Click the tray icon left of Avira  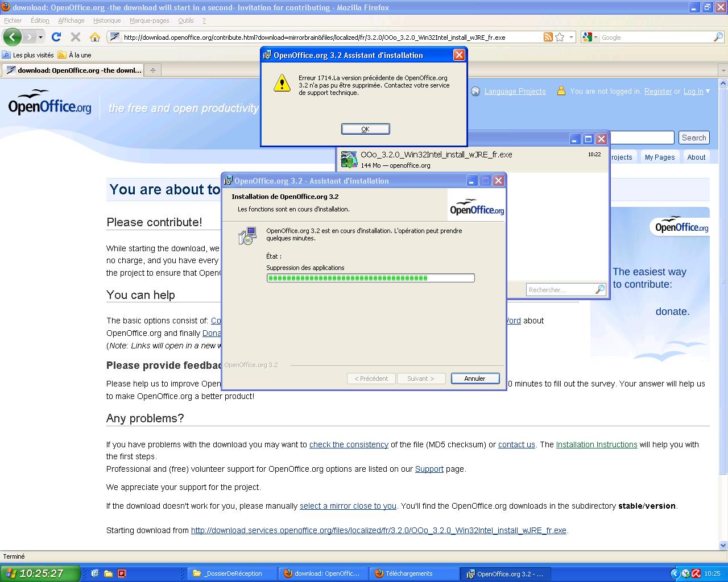point(685,573)
